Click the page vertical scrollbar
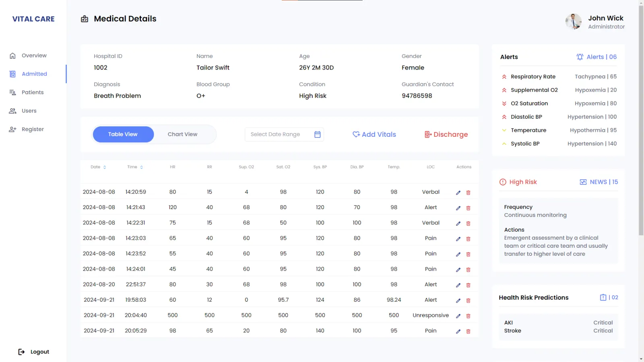Viewport: 644px width, 362px height. [641, 121]
